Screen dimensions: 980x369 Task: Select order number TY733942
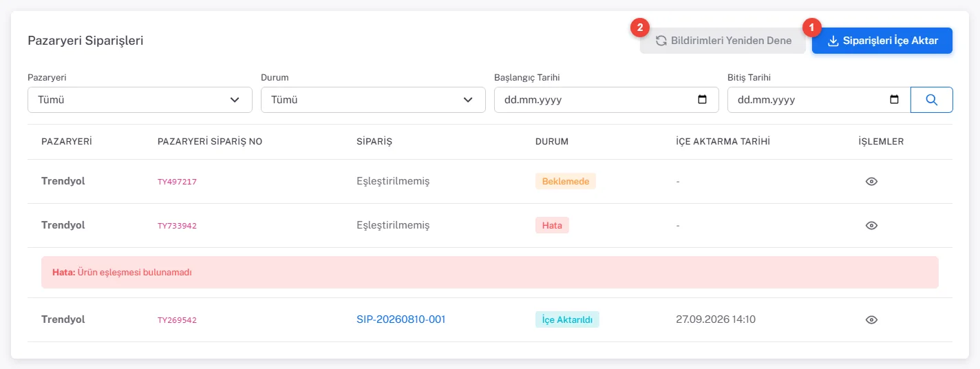coord(177,226)
